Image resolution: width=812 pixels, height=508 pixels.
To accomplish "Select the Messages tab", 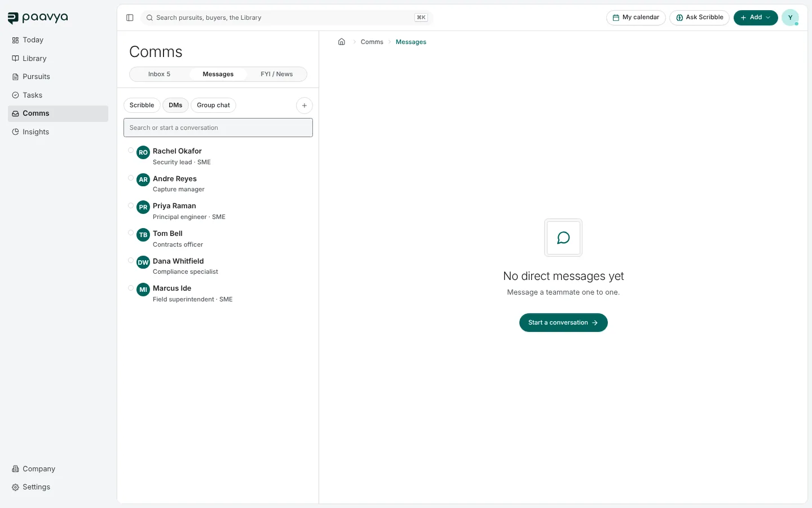I will pos(218,74).
